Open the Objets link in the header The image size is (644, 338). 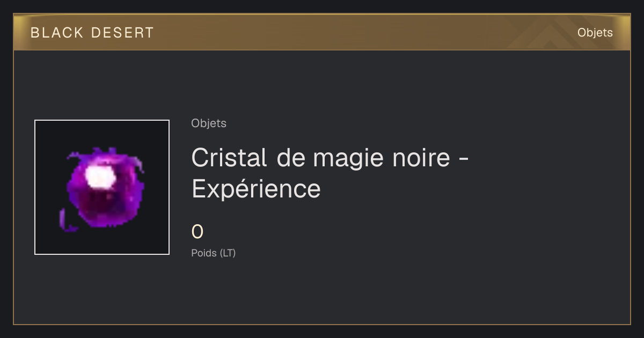595,33
